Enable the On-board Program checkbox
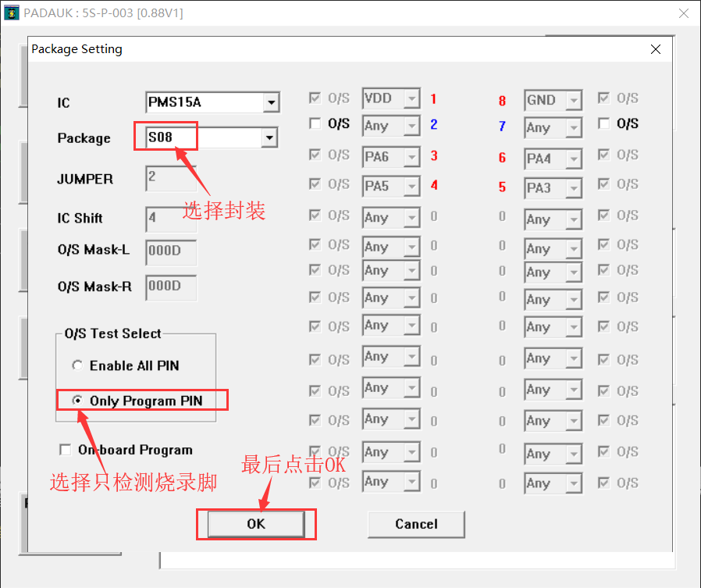Screen dimensions: 701x588 pyautogui.click(x=66, y=450)
